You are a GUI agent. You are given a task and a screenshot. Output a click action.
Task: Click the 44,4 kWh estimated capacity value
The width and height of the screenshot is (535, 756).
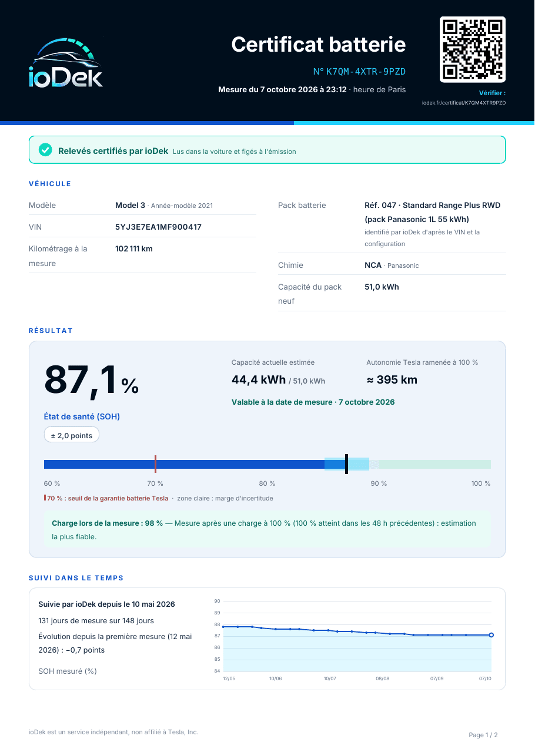(x=259, y=379)
